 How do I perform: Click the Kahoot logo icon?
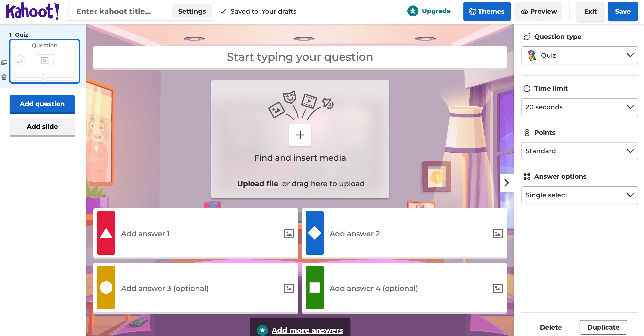point(34,12)
